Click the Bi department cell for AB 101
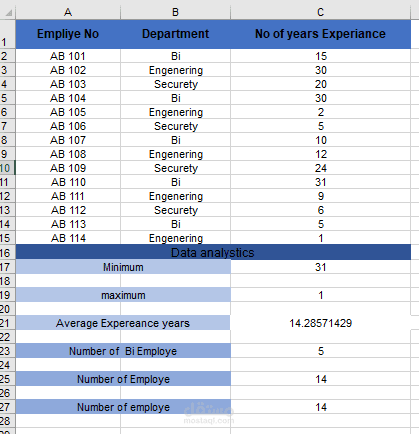This screenshot has width=419, height=434. (x=175, y=56)
